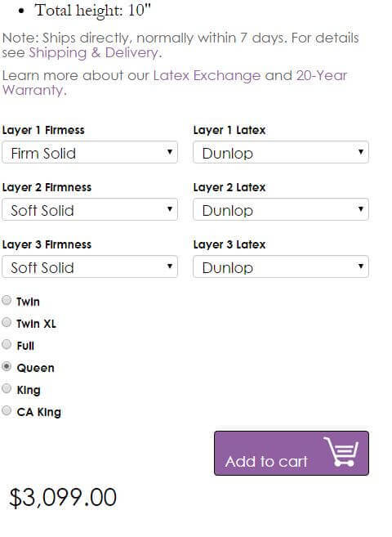Click the Layer 3 Firmness label
The image size is (392, 537).
point(47,244)
